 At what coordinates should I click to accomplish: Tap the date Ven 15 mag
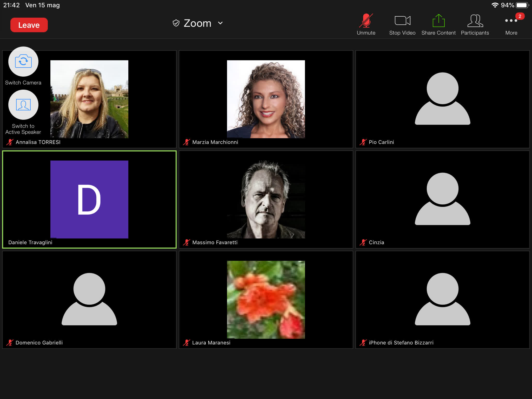click(42, 5)
